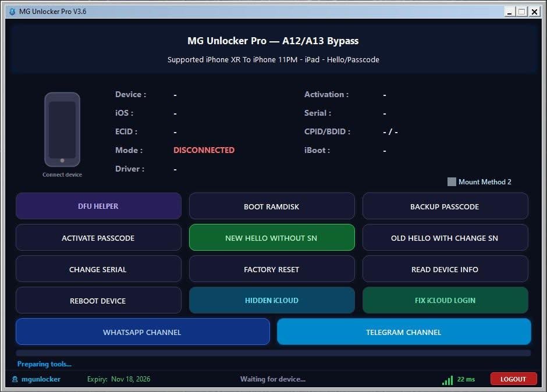This screenshot has height=392, width=547.
Task: Click the 22 ms latency value
Action: pos(466,379)
